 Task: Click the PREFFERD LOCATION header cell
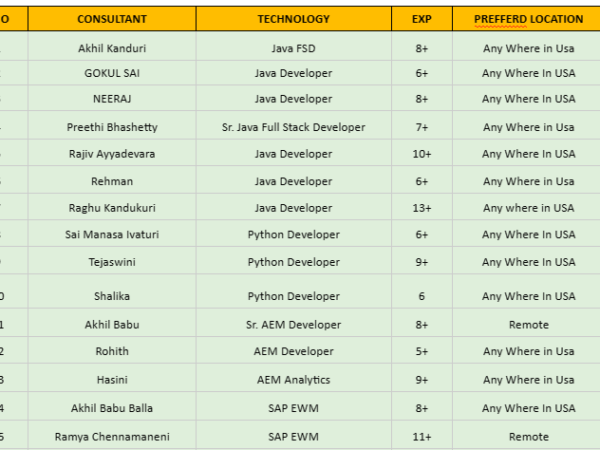[528, 19]
